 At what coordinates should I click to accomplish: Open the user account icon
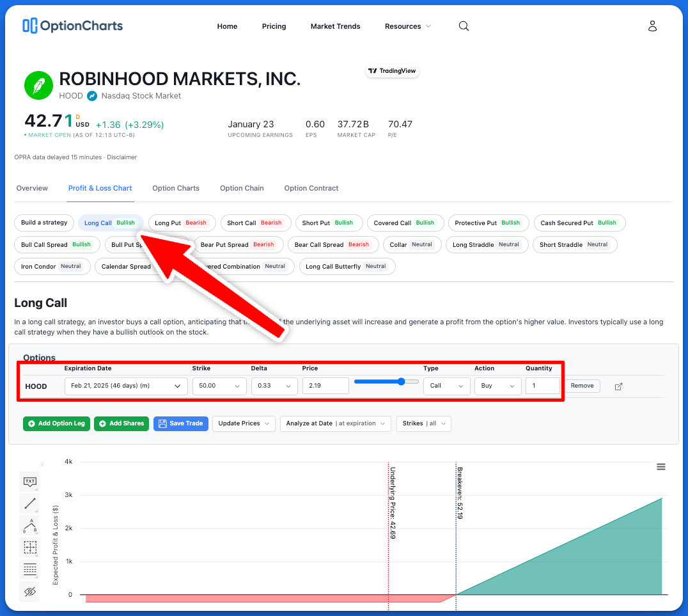(x=652, y=26)
